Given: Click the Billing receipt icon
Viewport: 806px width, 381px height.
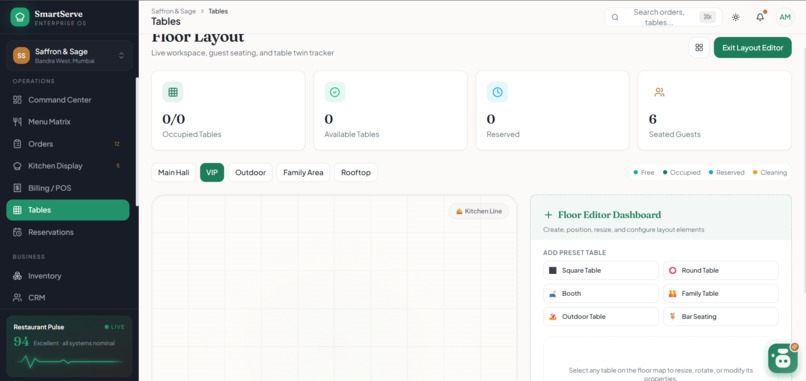Looking at the screenshot, I should [x=17, y=188].
